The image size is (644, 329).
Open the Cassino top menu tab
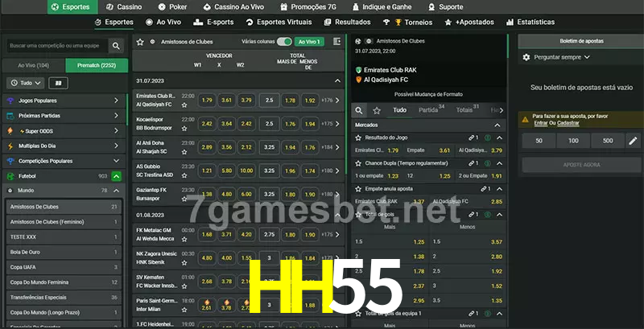pyautogui.click(x=124, y=6)
